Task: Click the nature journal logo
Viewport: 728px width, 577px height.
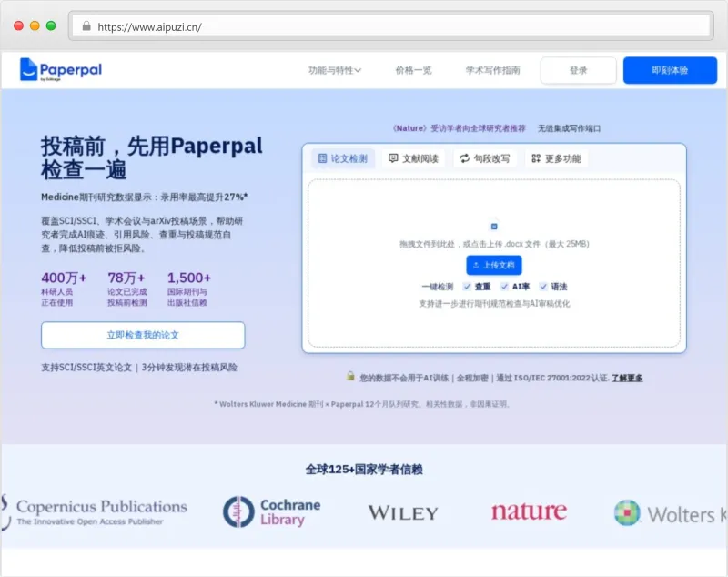Action: pos(529,511)
